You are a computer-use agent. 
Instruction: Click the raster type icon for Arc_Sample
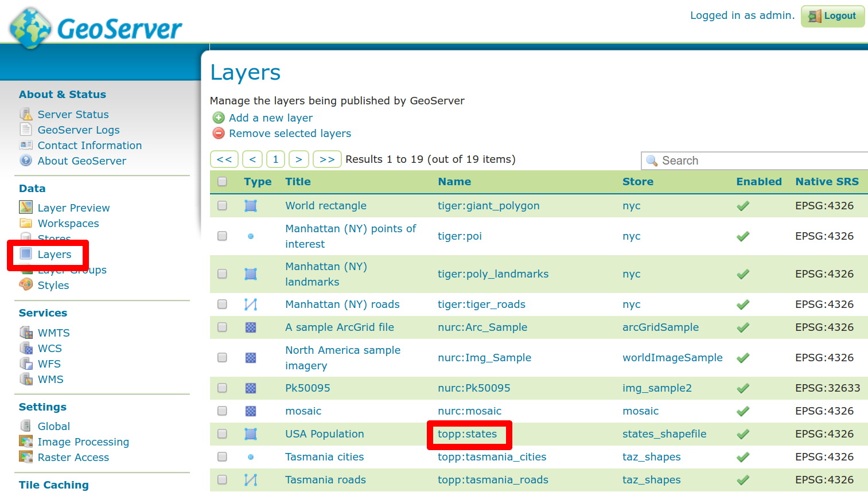251,327
